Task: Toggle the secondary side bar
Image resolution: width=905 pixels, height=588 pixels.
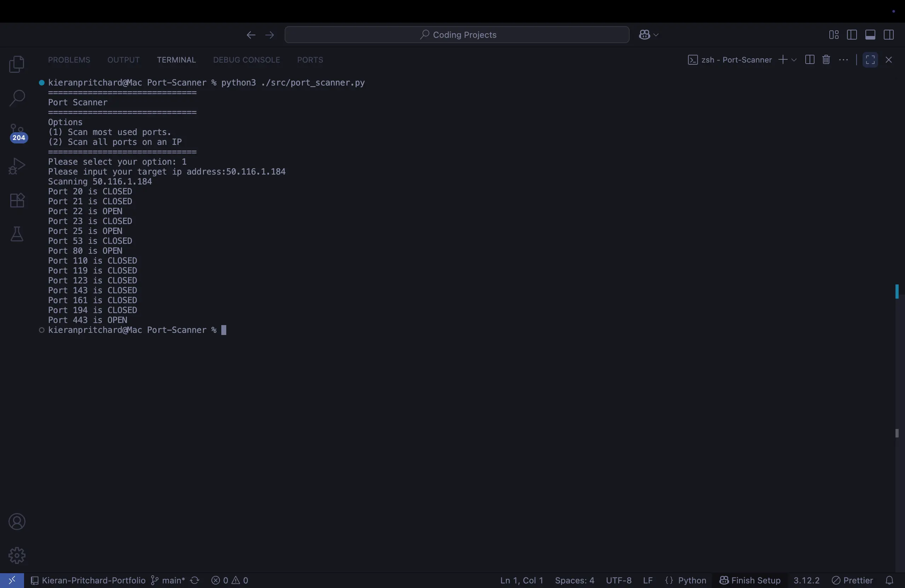Action: (889, 35)
